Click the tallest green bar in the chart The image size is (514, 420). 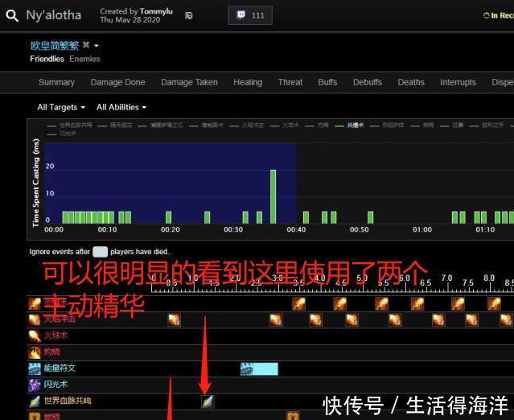point(273,196)
